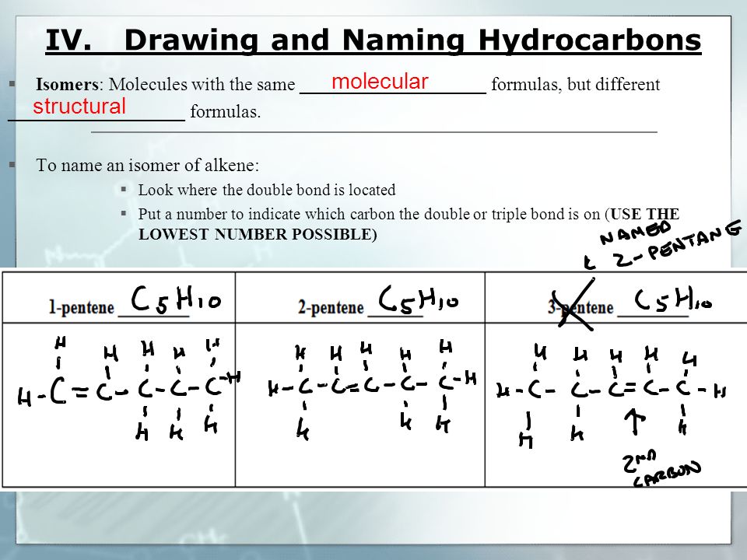Click the '2-pentene' table label
Screen dimensions: 747x560
pos(331,307)
